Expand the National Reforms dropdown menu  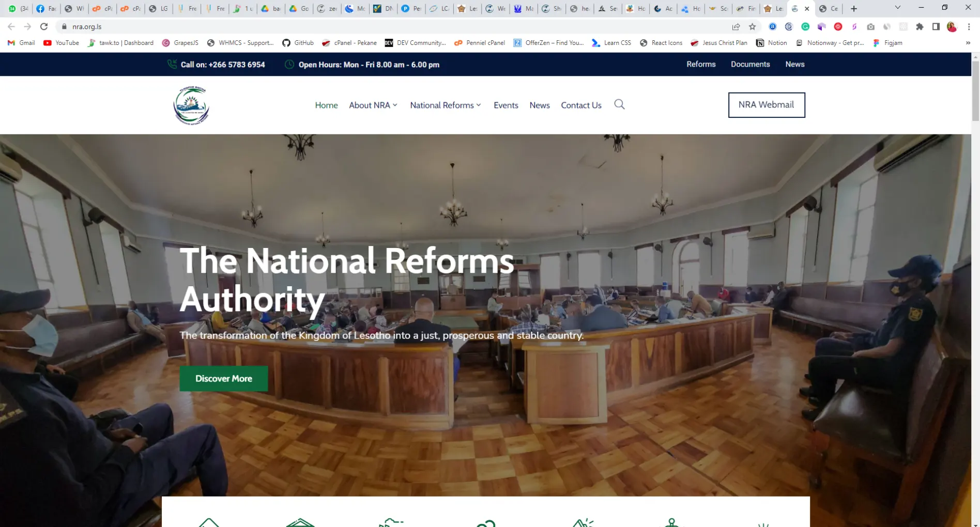(x=446, y=105)
